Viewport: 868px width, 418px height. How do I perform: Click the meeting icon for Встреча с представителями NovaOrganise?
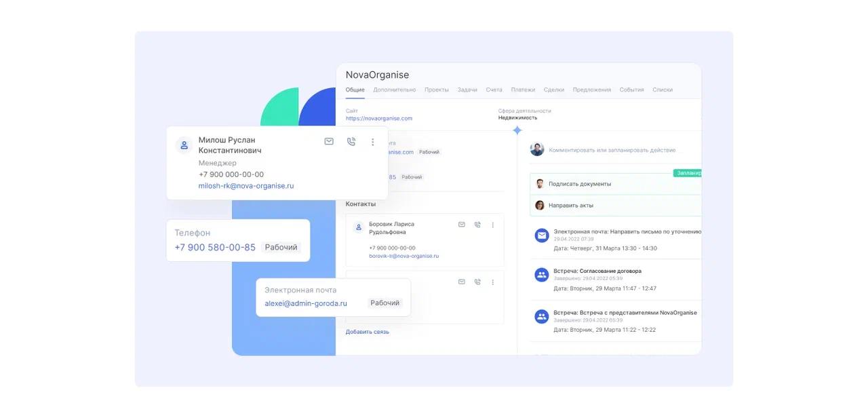pos(541,316)
